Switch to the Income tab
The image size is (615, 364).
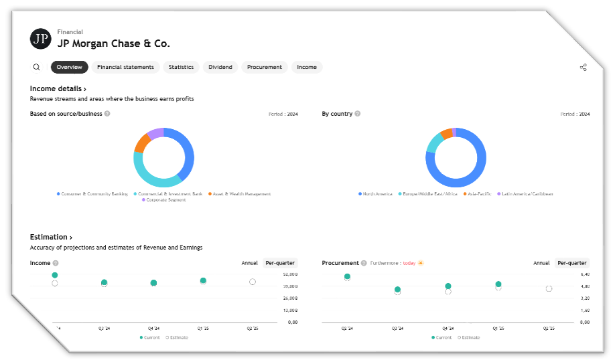point(307,67)
